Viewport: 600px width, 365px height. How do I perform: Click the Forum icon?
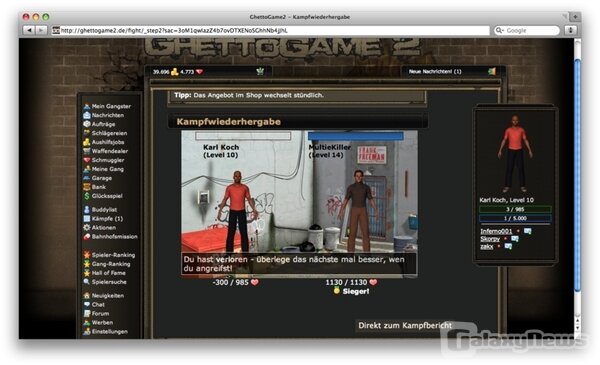tap(87, 313)
